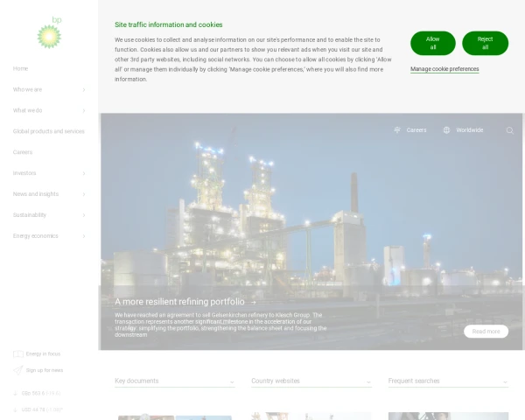The image size is (525, 420).
Task: Click the arrow next to refining portfolio headline
Action: [x=253, y=302]
